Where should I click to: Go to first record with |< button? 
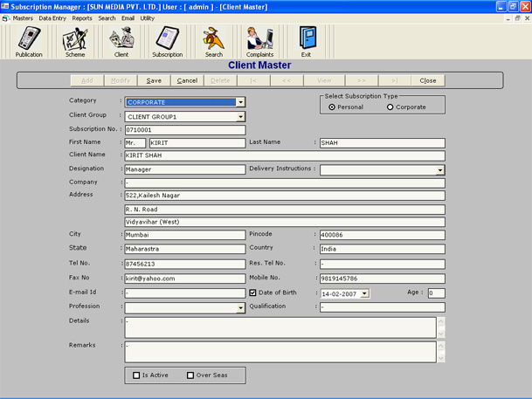click(x=253, y=80)
